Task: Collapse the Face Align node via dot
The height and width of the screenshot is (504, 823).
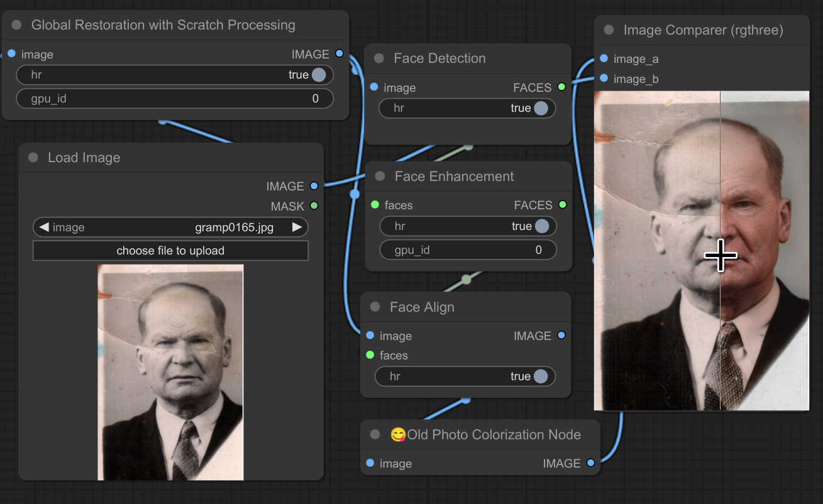Action: pos(375,307)
